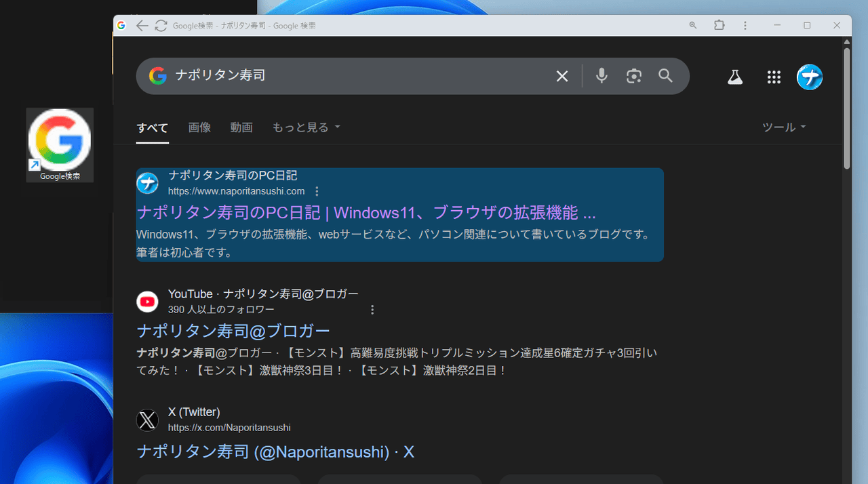
Task: Submit search with the magnifying glass icon
Action: coord(666,76)
